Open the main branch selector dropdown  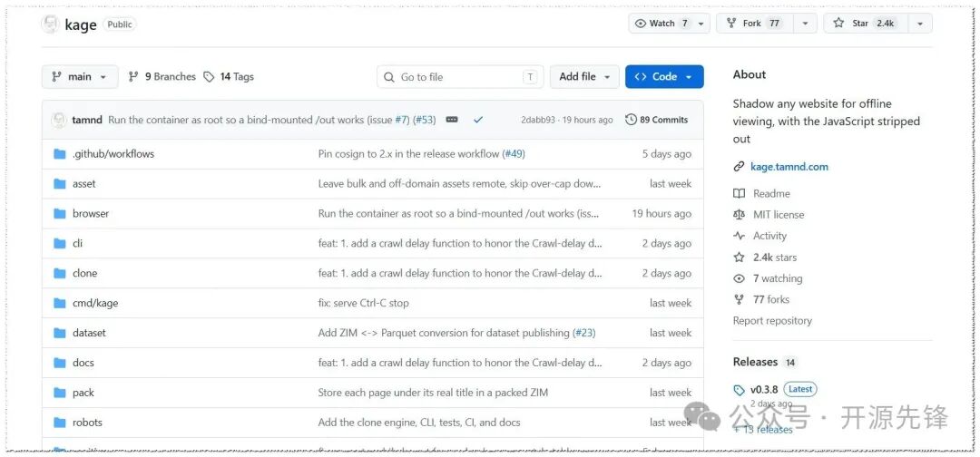tap(80, 77)
